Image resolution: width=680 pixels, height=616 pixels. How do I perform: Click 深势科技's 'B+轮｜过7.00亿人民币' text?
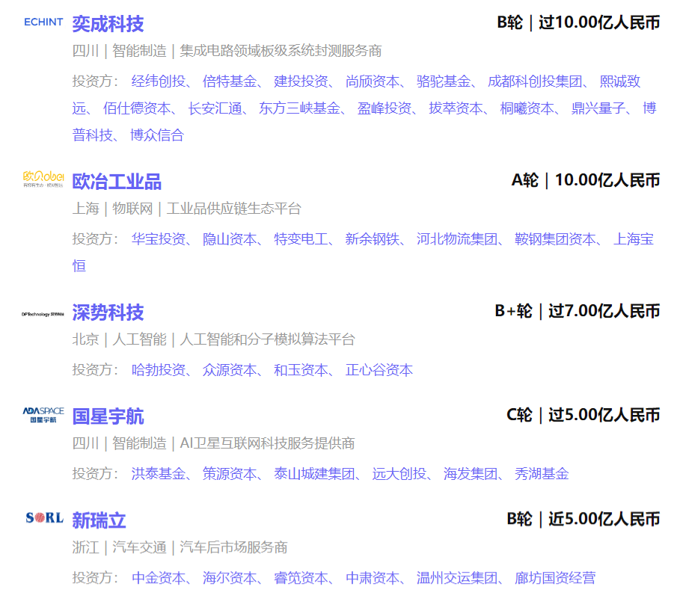pos(578,311)
